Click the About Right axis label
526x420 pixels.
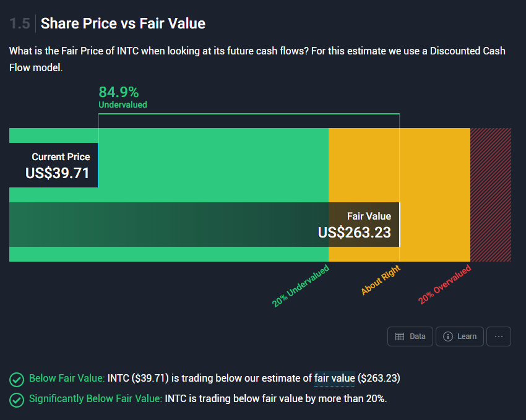pyautogui.click(x=381, y=280)
